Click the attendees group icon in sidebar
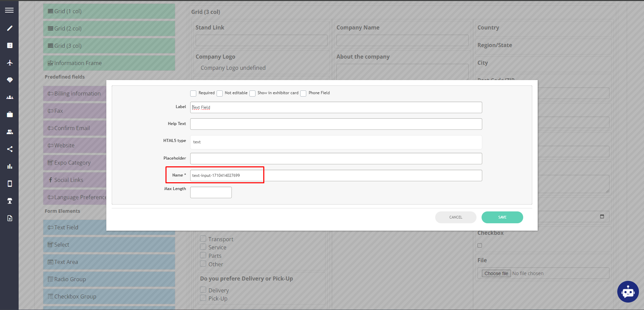Screen dimensions: 644x310 pos(9,97)
